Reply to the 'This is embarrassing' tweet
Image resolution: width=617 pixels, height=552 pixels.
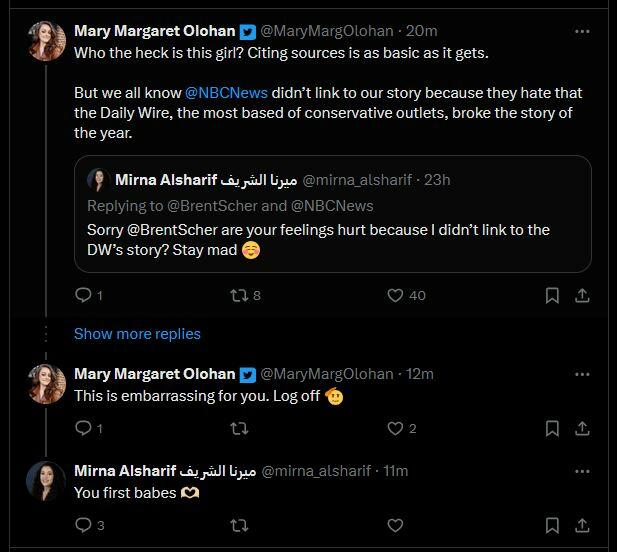click(x=83, y=428)
